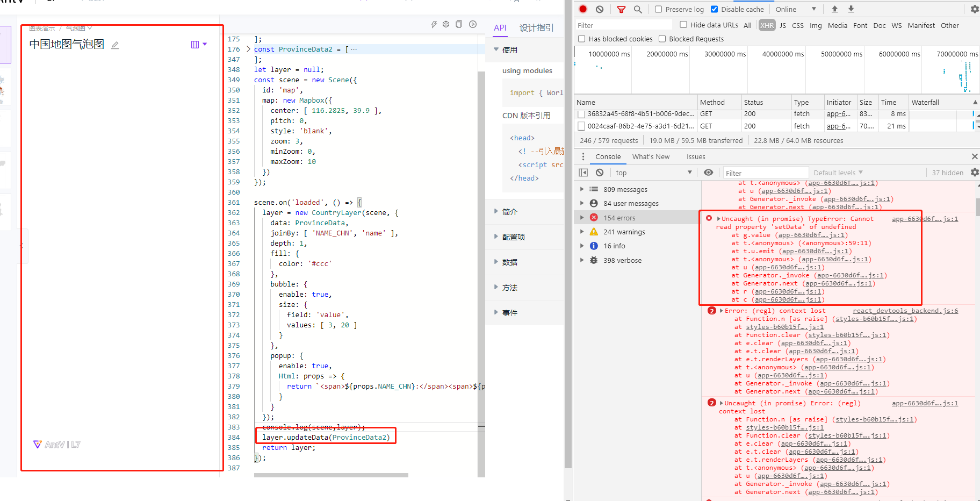Open the example in CodeSandbox

coord(446,24)
